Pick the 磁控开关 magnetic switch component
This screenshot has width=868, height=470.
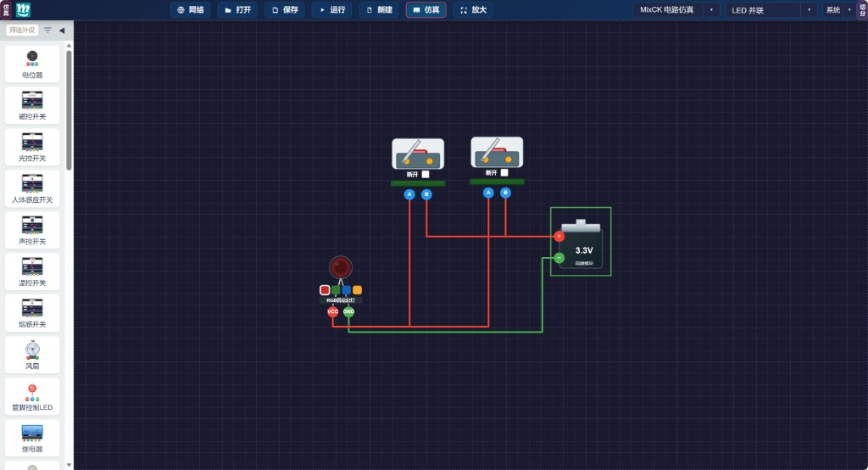point(32,105)
